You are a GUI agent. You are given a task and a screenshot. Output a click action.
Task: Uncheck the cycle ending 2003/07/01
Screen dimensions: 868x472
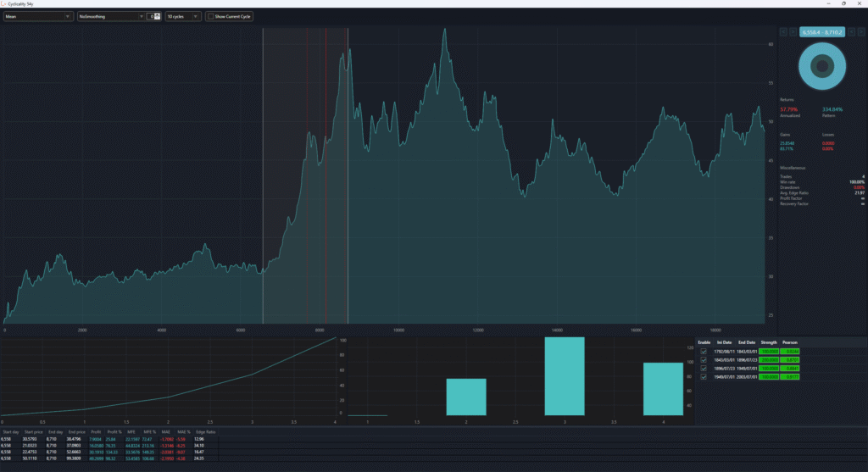(703, 377)
